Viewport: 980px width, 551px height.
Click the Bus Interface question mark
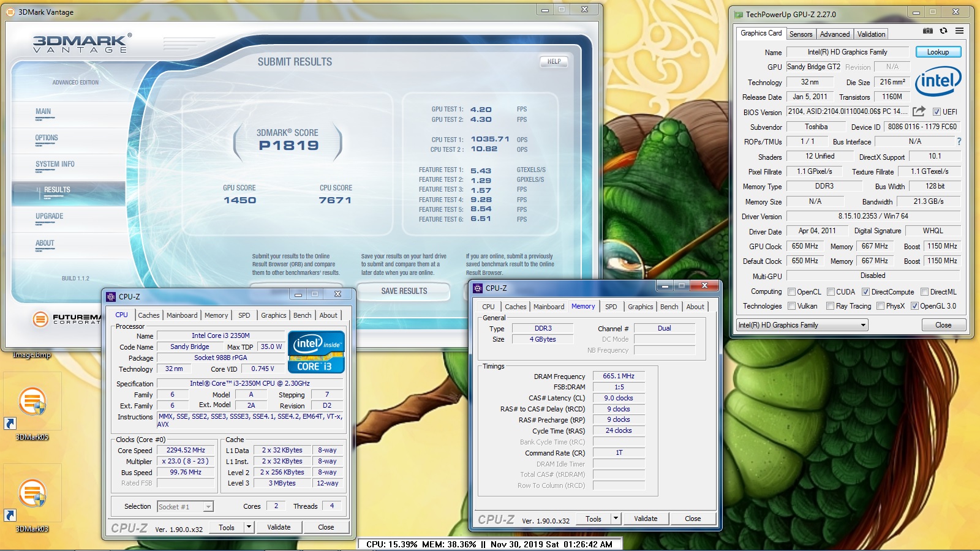(959, 141)
